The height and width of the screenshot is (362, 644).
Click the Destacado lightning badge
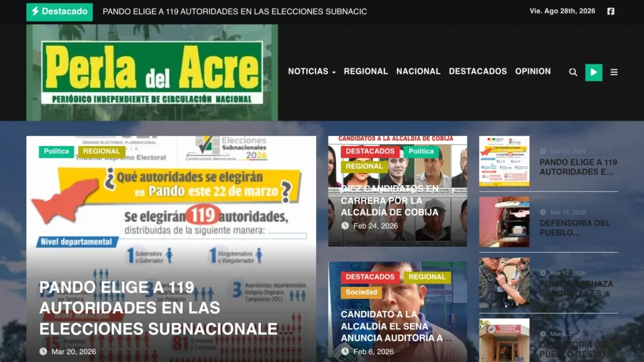(60, 12)
